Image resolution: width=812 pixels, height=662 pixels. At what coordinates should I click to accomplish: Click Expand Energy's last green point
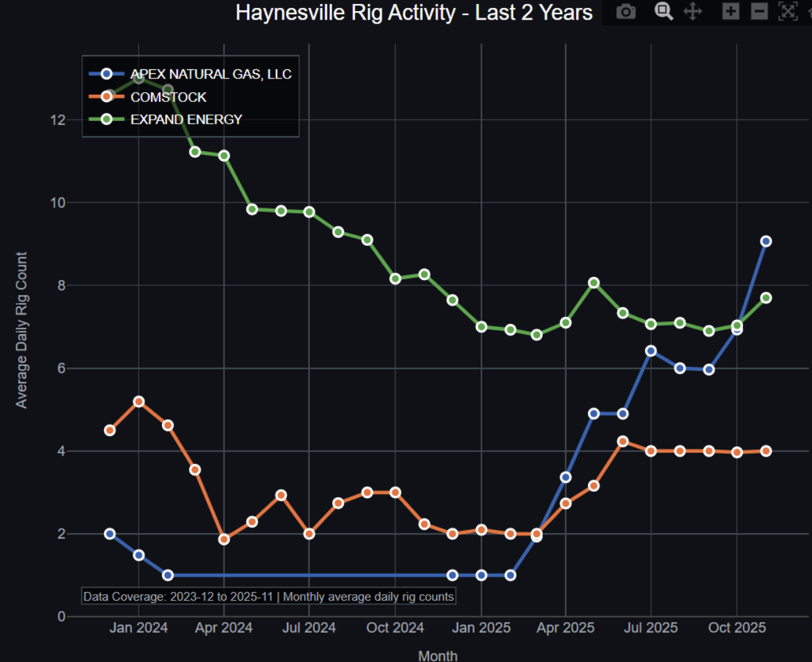[766, 298]
